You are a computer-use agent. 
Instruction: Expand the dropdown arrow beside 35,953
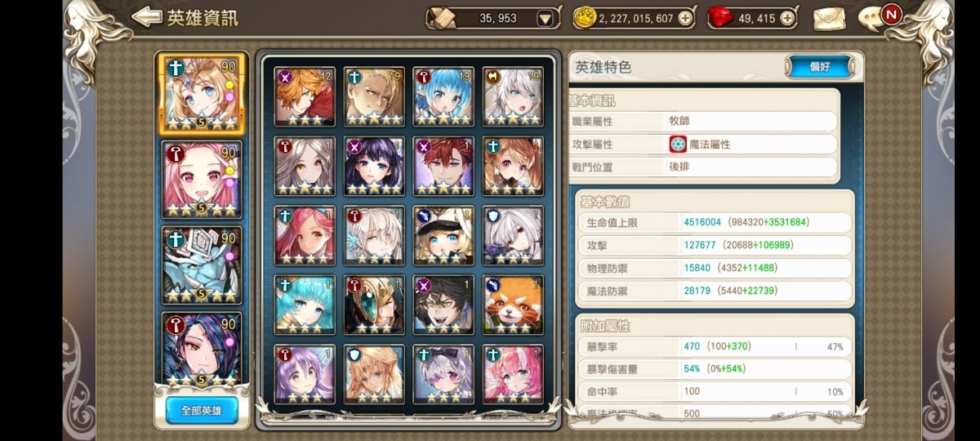pos(545,18)
